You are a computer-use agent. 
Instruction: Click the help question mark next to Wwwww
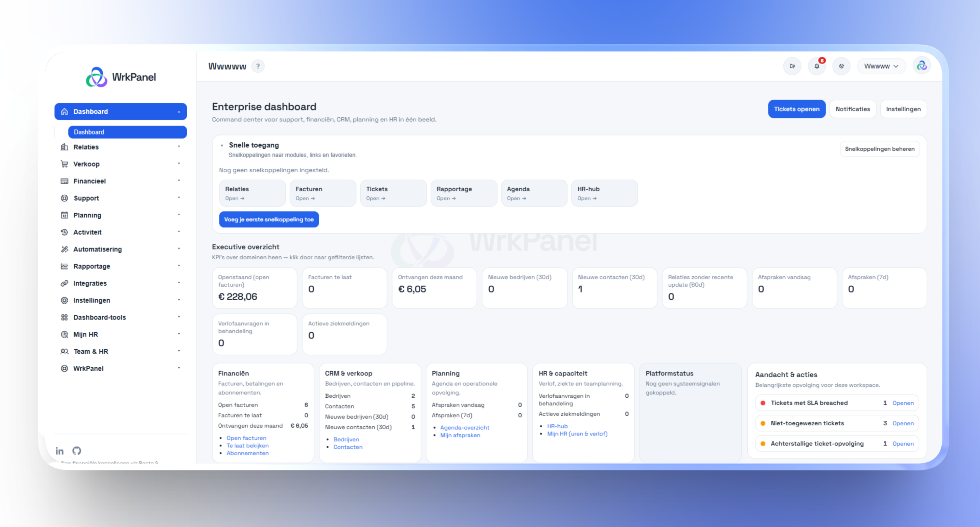pos(258,66)
